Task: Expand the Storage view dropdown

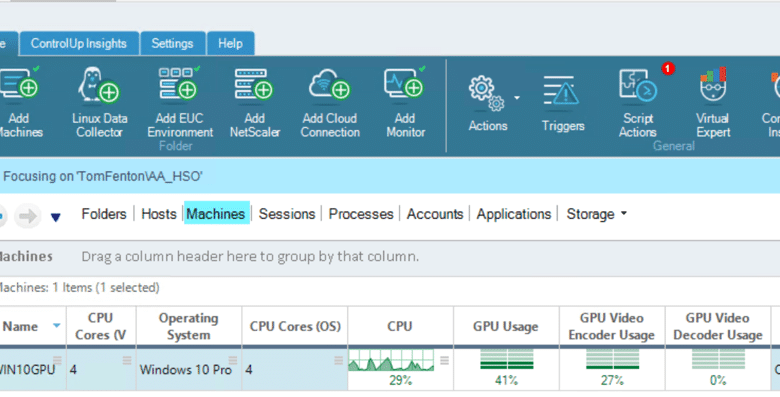Action: 624,213
